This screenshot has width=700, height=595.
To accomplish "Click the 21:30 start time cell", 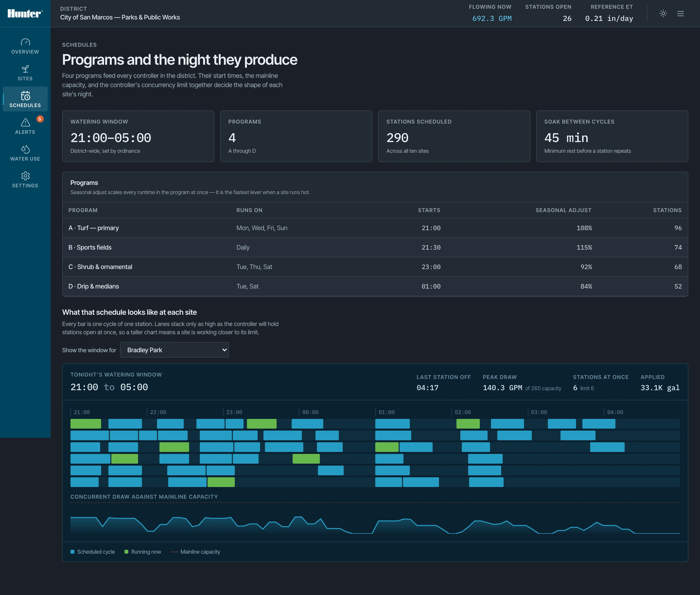I will click(431, 247).
